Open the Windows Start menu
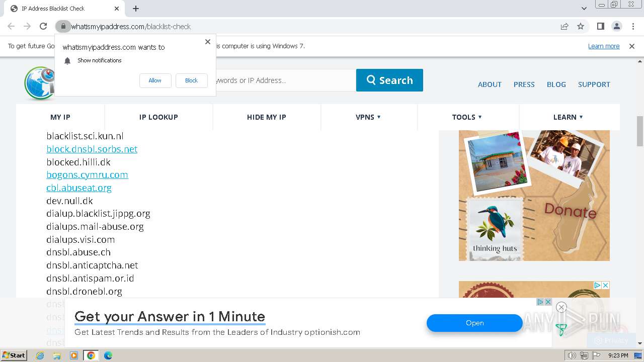The image size is (644, 362). pos(14,355)
